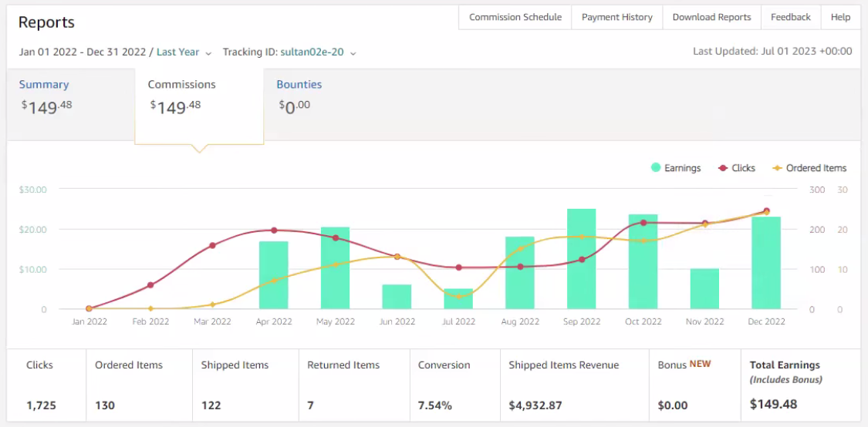The height and width of the screenshot is (427, 868).
Task: Select the Oct 2022 clicks data point
Action: (643, 222)
